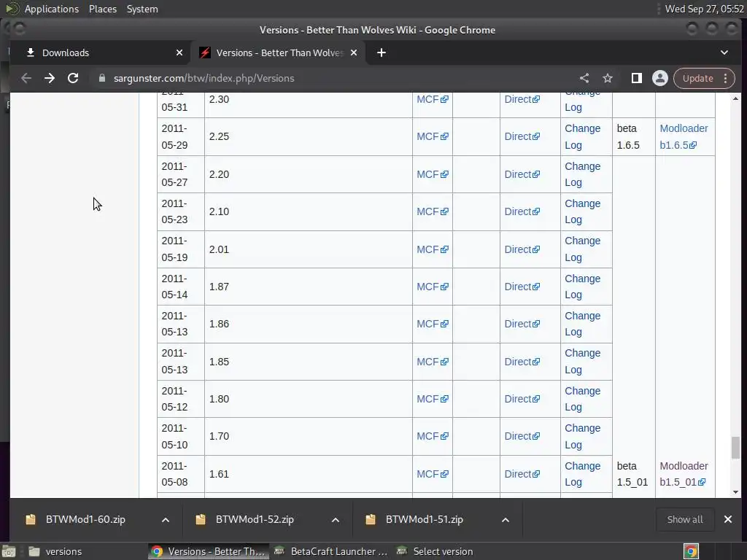747x560 pixels.
Task: Click the page scroll up arrow
Action: (x=735, y=98)
